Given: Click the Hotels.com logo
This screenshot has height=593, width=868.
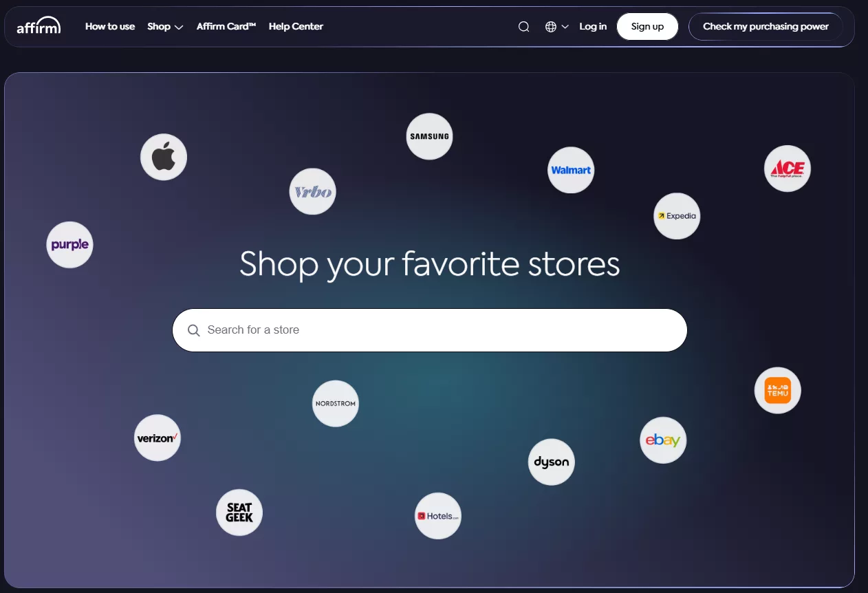Looking at the screenshot, I should 438,515.
